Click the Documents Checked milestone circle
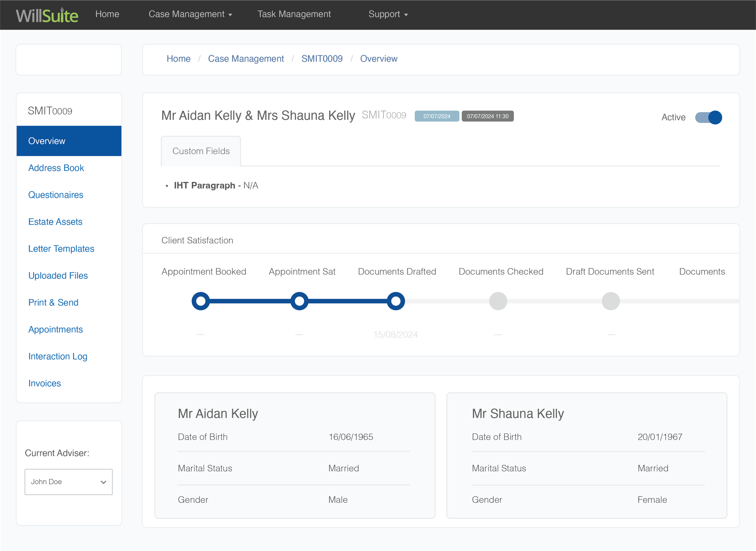This screenshot has width=756, height=551. click(498, 301)
